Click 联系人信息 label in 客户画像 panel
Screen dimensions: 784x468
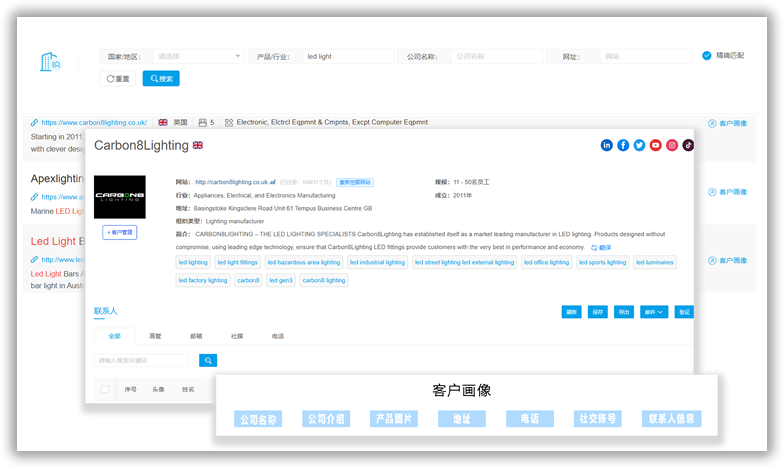672,419
